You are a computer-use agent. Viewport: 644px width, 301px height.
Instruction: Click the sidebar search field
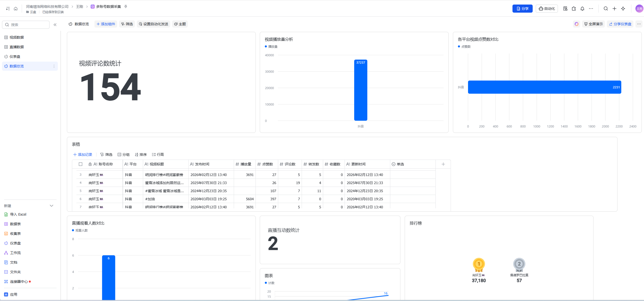[x=28, y=25]
